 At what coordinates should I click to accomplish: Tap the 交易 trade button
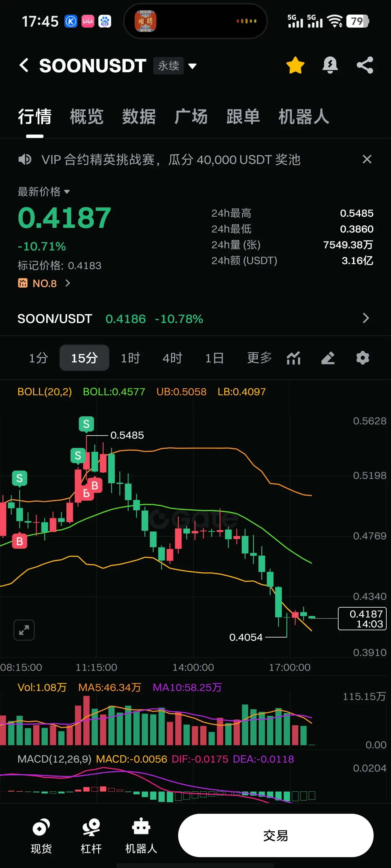276,836
